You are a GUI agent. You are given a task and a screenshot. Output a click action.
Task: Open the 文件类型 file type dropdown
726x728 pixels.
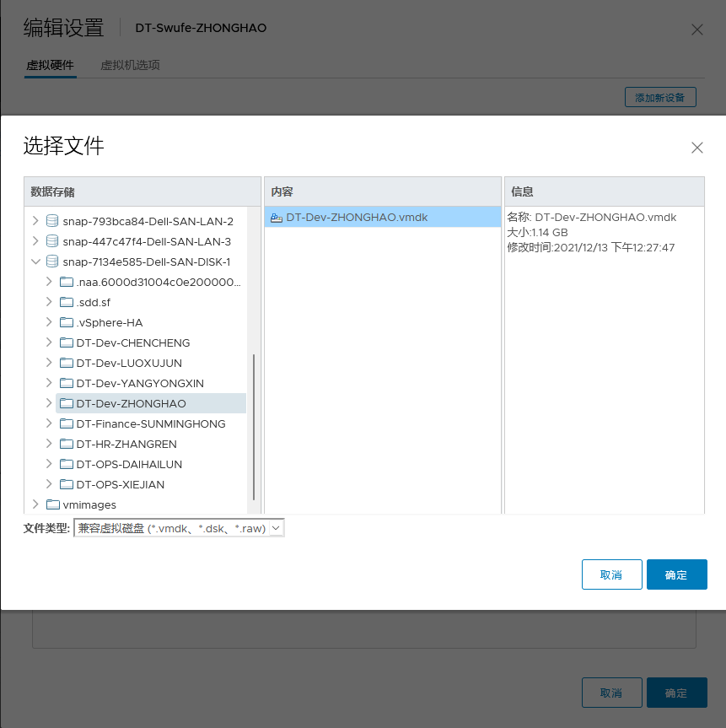[x=277, y=527]
